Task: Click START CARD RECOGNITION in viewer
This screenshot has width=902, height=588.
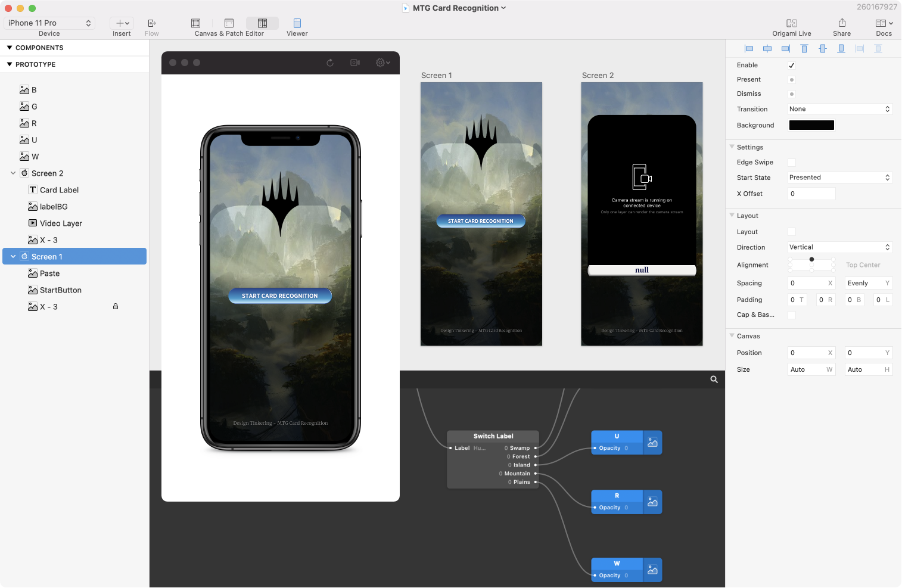Action: coord(280,295)
